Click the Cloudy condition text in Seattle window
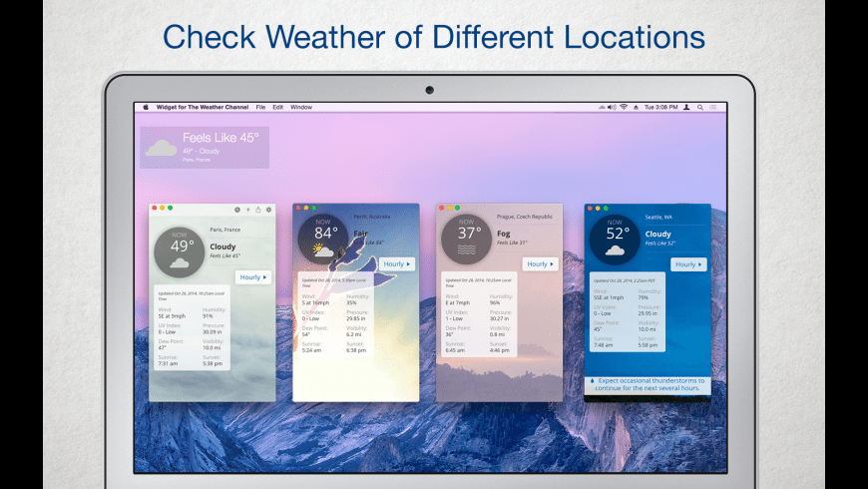The width and height of the screenshot is (868, 489). [657, 235]
